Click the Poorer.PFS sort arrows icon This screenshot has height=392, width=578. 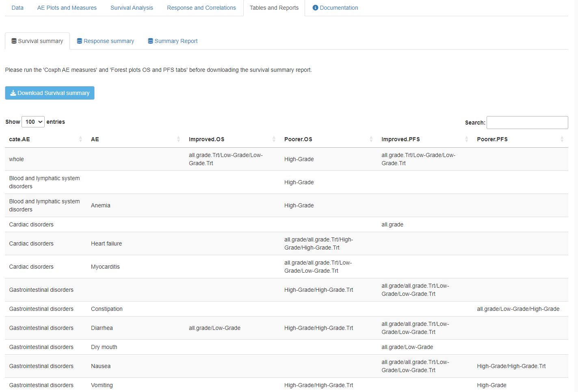pyautogui.click(x=562, y=139)
